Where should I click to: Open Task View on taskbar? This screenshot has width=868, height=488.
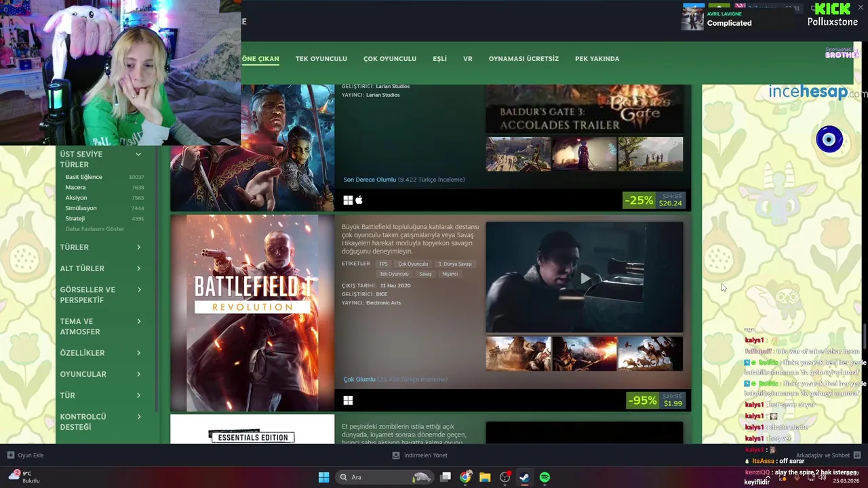tap(446, 477)
